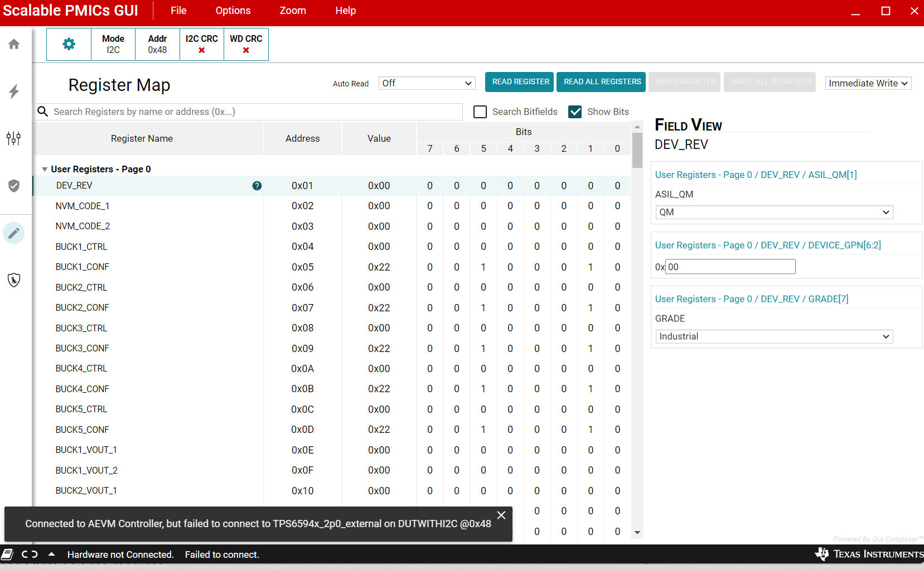The image size is (924, 569).
Task: Select the BUCK2_CONF register row
Action: tap(332, 308)
